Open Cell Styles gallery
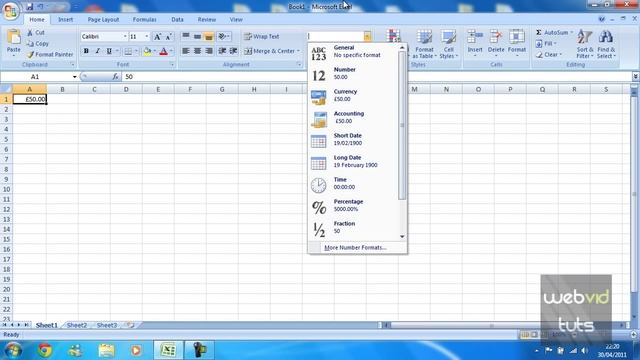Viewport: 640px width, 360px height. 449,44
